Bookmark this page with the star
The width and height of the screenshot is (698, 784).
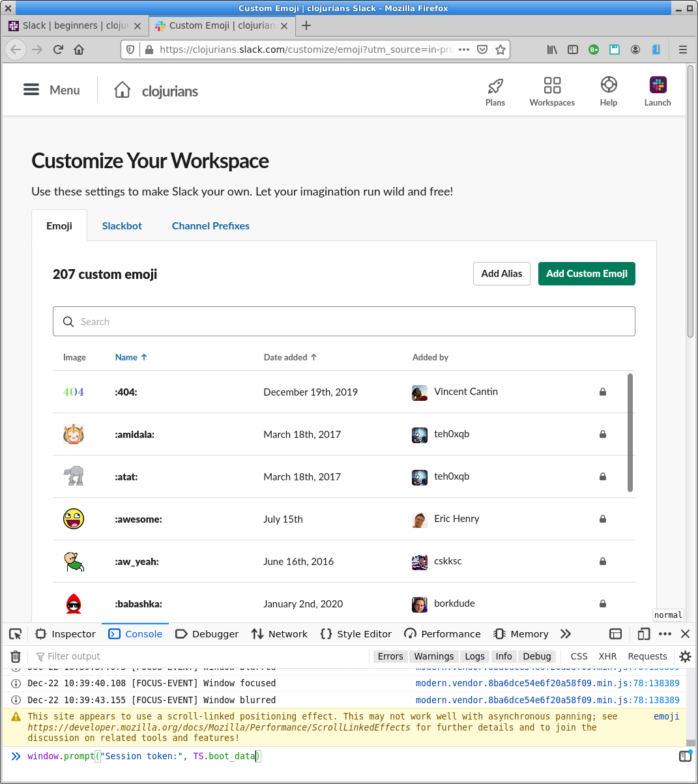click(501, 50)
